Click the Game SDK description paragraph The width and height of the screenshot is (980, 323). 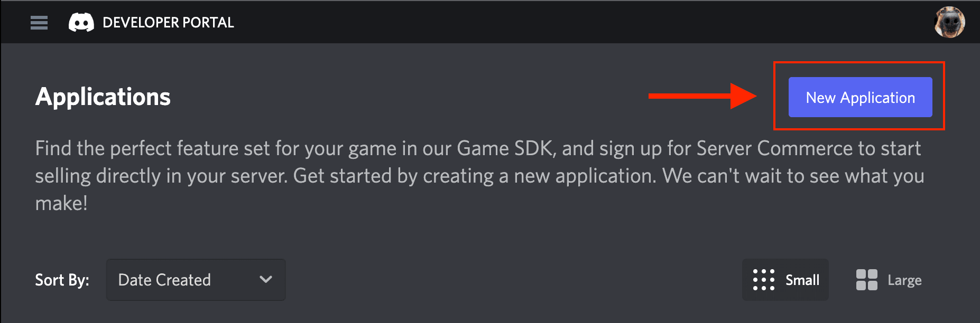pyautogui.click(x=479, y=176)
